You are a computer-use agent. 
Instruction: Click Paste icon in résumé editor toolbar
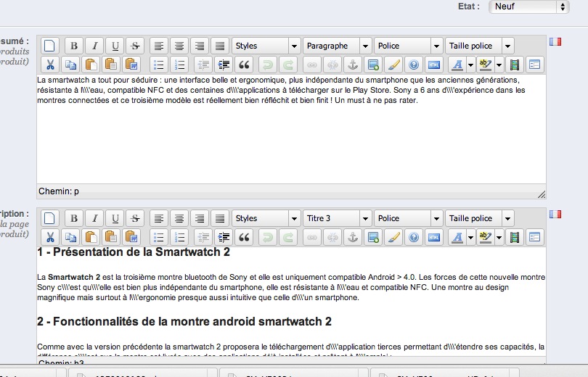click(x=90, y=65)
